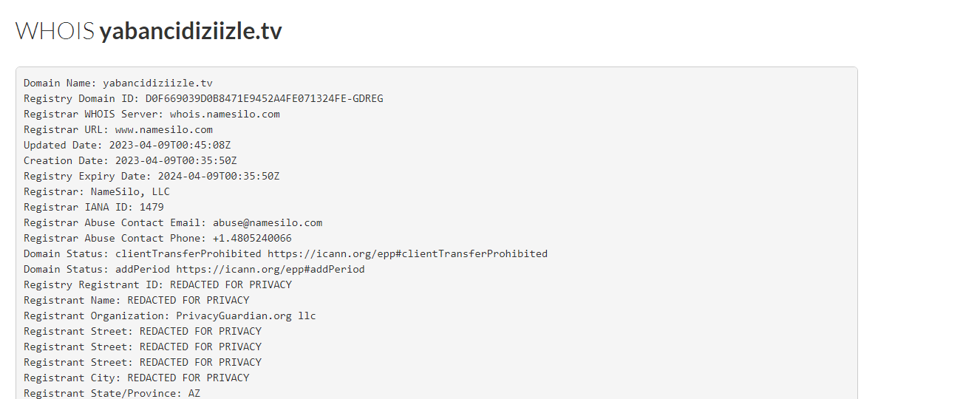This screenshot has height=399, width=980.
Task: Click the first Registrant Street line
Action: (143, 331)
